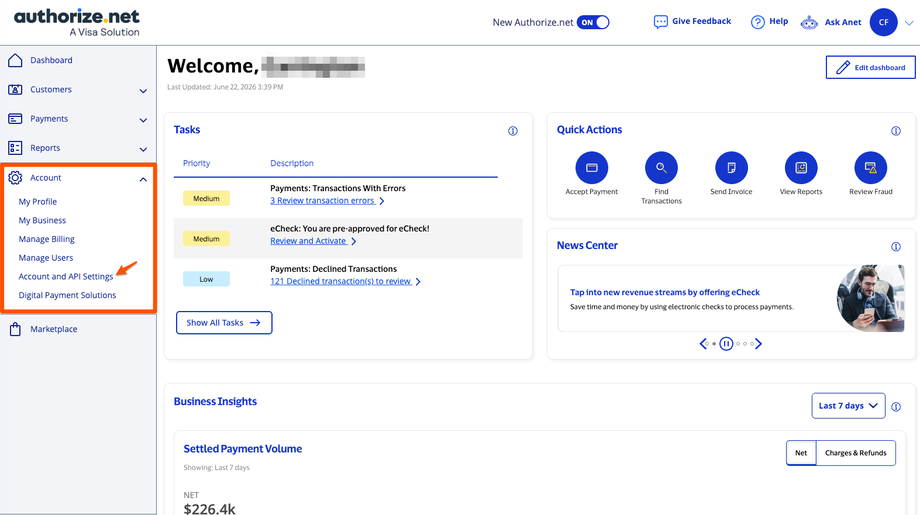
Task: Open Business Insights info icon
Action: tap(896, 406)
